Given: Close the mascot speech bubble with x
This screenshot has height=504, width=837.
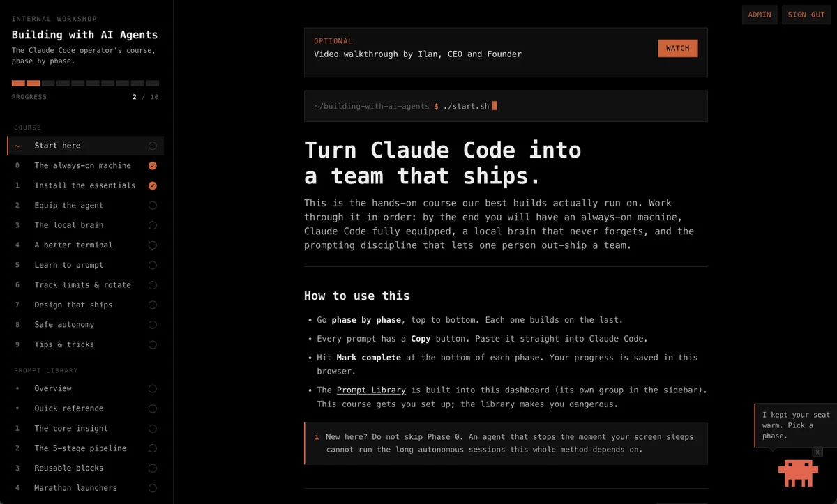Looking at the screenshot, I should [817, 452].
